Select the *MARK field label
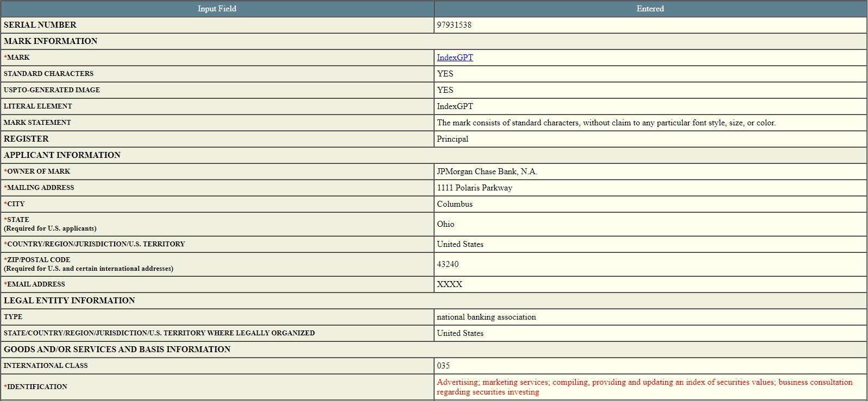868x401 pixels. click(17, 58)
